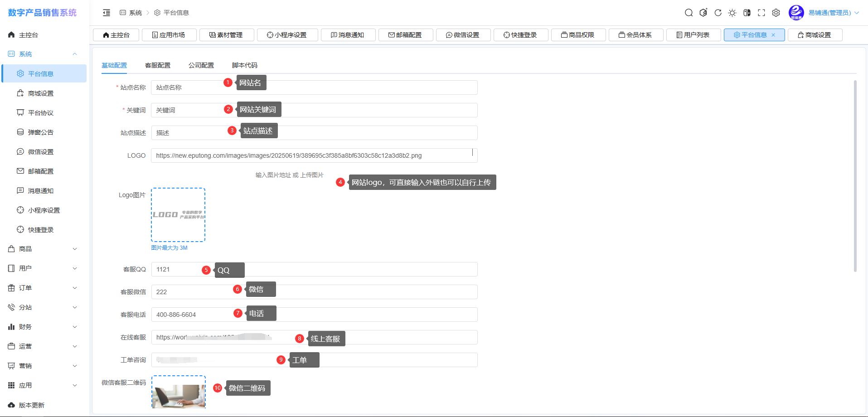This screenshot has width=868, height=417.
Task: Expand the 商品 sidebar menu
Action: tap(43, 249)
